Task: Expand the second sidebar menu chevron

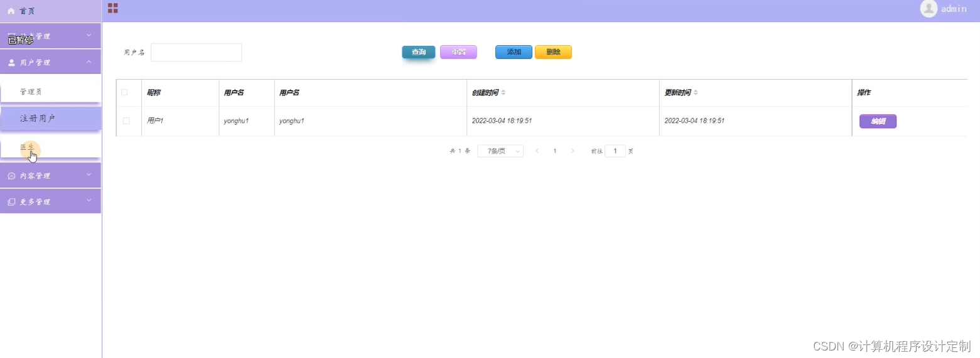Action: click(89, 35)
